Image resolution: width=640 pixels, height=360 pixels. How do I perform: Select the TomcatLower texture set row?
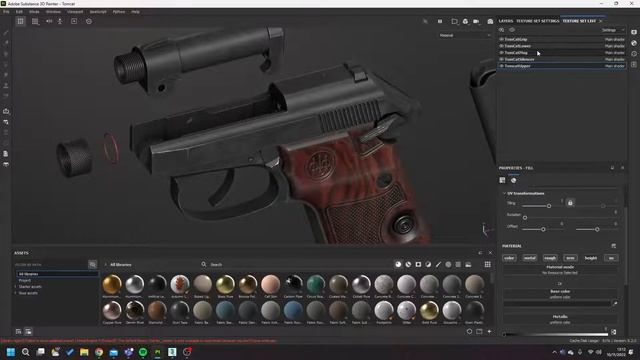(562, 46)
